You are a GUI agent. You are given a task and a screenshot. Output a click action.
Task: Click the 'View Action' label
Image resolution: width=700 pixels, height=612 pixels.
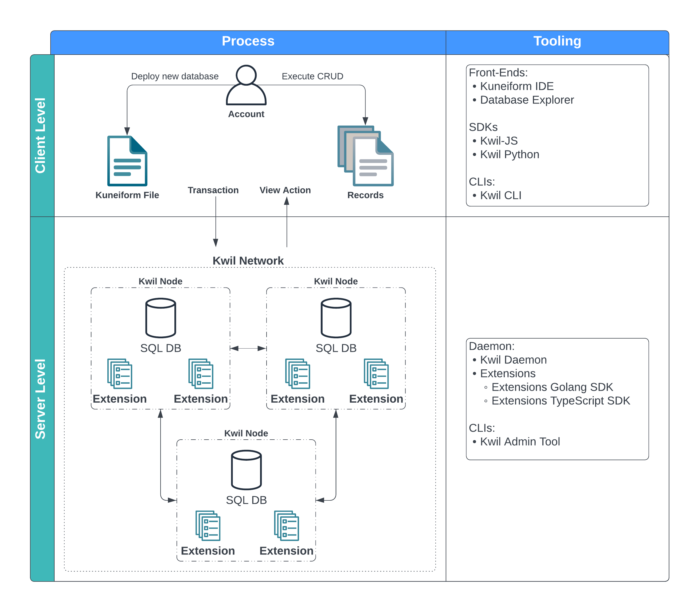pos(285,190)
